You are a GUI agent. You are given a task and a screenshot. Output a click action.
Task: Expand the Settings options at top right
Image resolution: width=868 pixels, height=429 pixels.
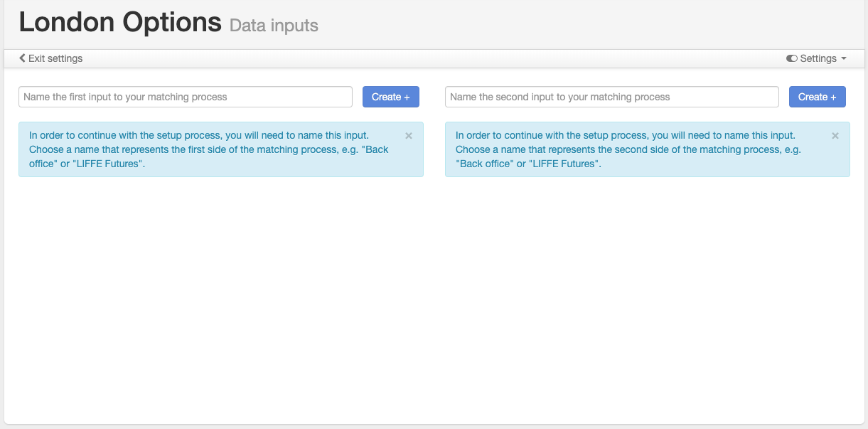point(816,58)
